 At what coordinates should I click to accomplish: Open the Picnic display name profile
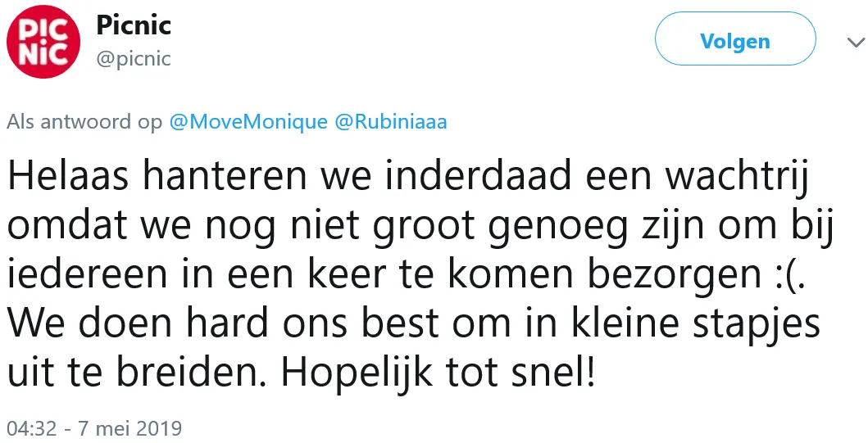[x=134, y=25]
